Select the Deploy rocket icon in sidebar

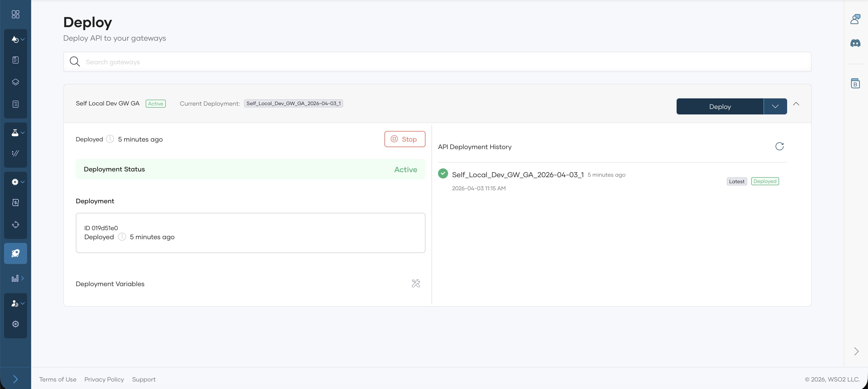[x=16, y=253]
